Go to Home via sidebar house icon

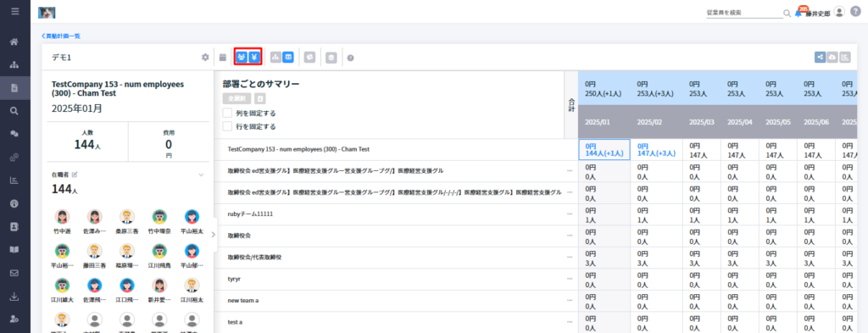tap(15, 42)
